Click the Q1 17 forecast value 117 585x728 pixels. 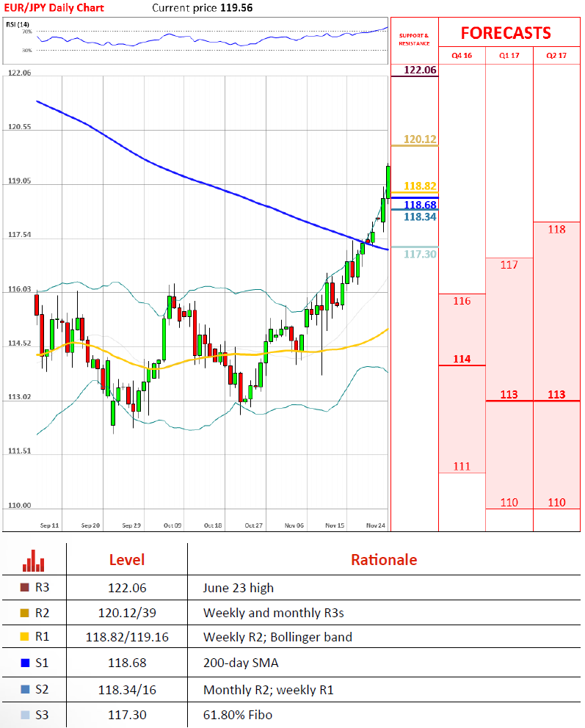509,265
